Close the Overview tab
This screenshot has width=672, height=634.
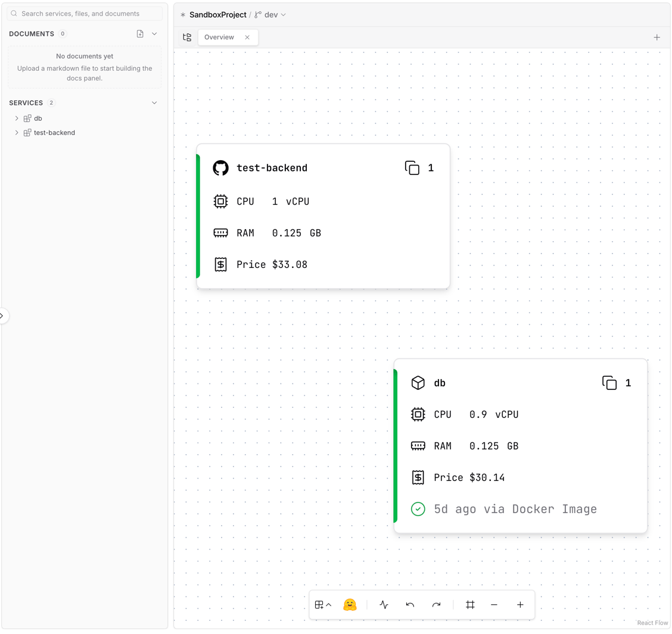[x=247, y=38]
